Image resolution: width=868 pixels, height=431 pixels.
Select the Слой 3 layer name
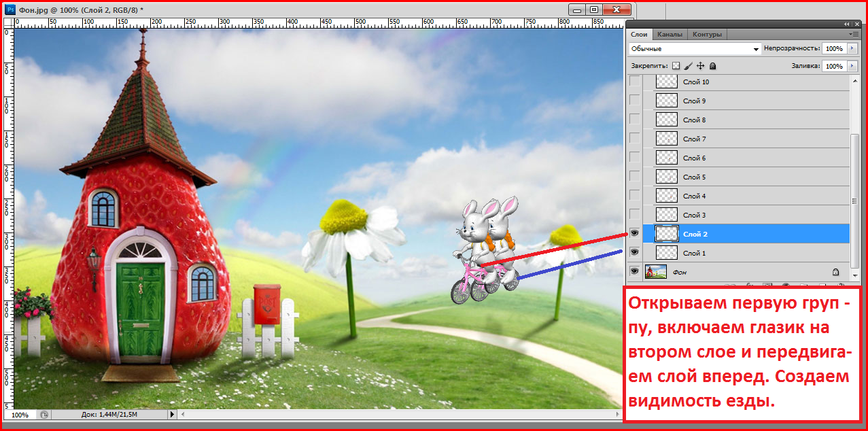(695, 215)
